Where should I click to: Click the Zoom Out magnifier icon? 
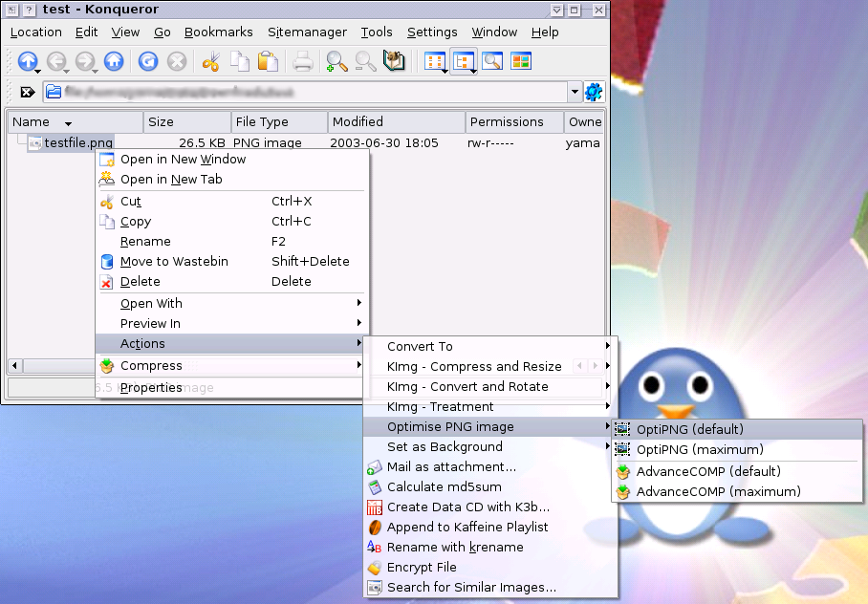point(365,61)
